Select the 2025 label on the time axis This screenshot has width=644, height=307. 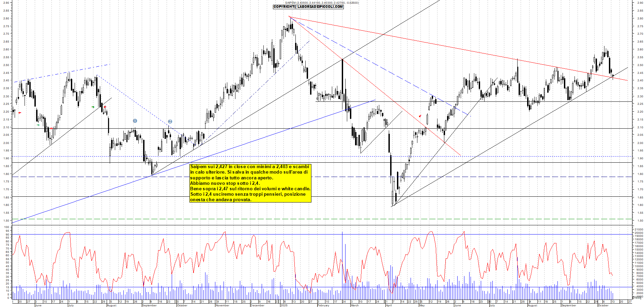tap(284, 305)
